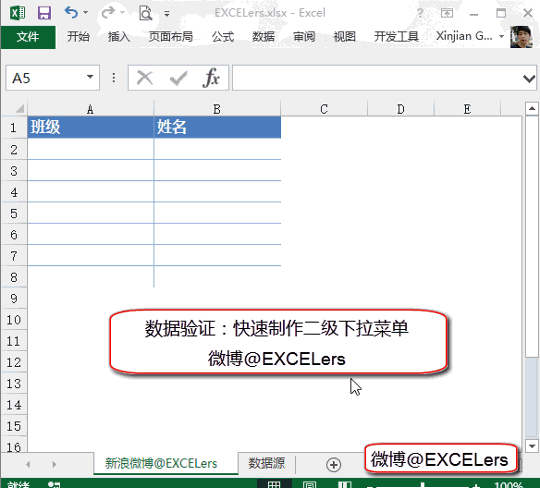Screen dimensions: 540x488
Task: Save the workbook with floppy icon
Action: click(44, 13)
